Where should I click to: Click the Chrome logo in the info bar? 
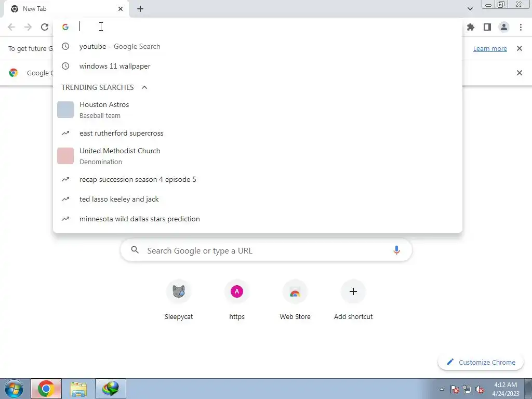click(x=14, y=73)
